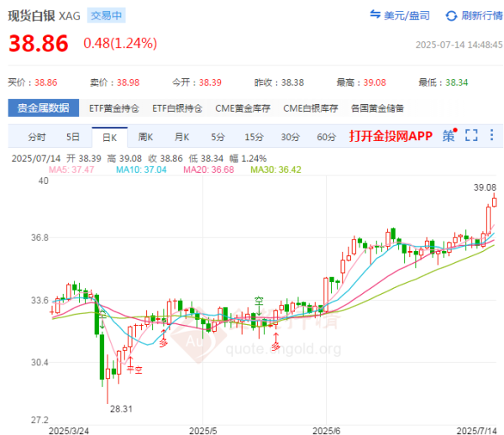Viewport: 504px width, 435px height.
Task: Click the MA10: 37.04 legend
Action: pyautogui.click(x=141, y=170)
